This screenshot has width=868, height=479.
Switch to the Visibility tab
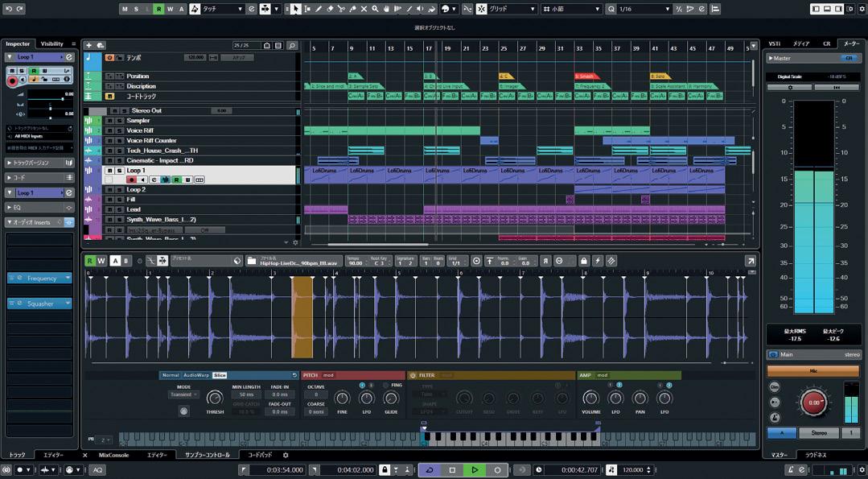pyautogui.click(x=51, y=43)
